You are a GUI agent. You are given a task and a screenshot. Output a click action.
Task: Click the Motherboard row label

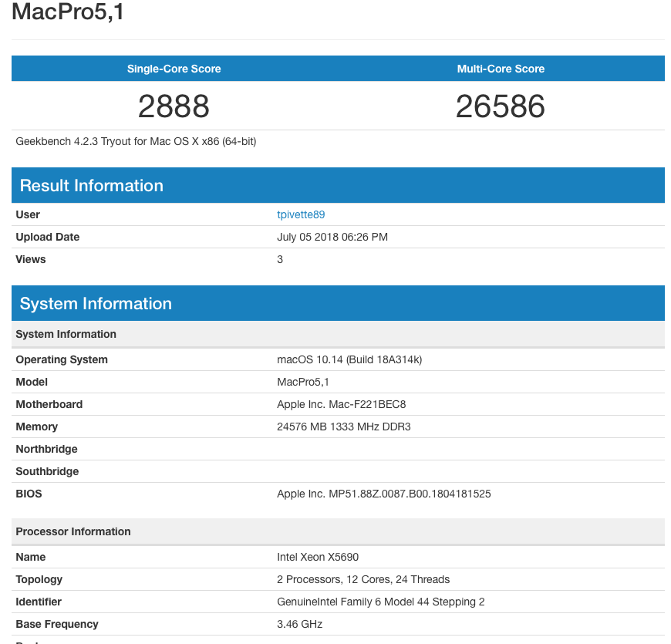49,404
